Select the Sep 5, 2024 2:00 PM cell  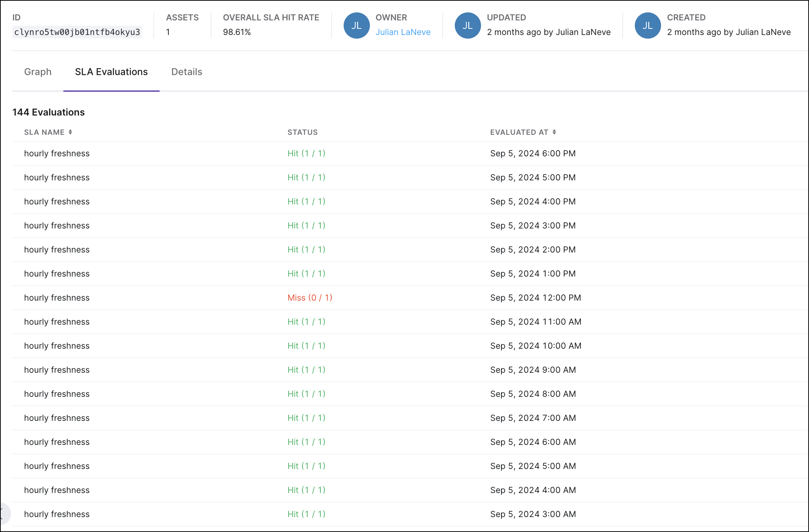[x=533, y=250]
